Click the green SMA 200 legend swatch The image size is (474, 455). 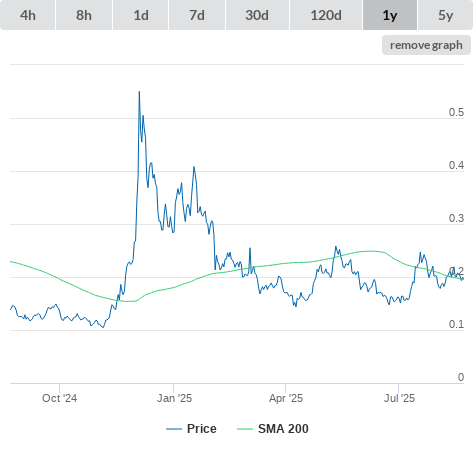(245, 429)
